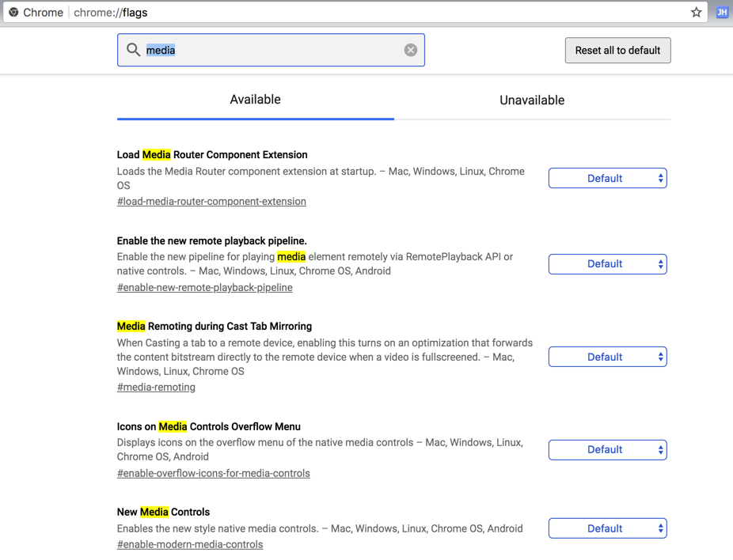Click the #media-remoting anchor link

coord(156,388)
